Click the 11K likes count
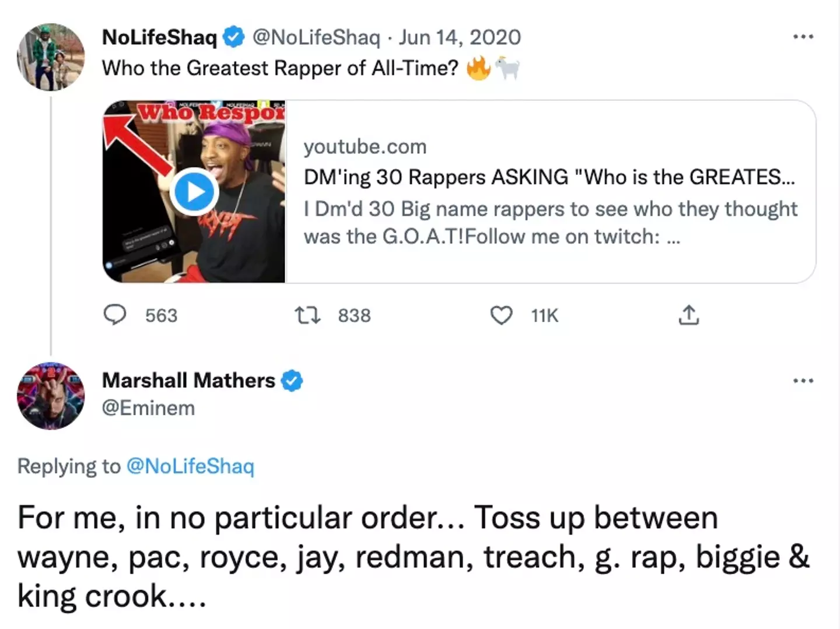The width and height of the screenshot is (840, 629). point(544,315)
